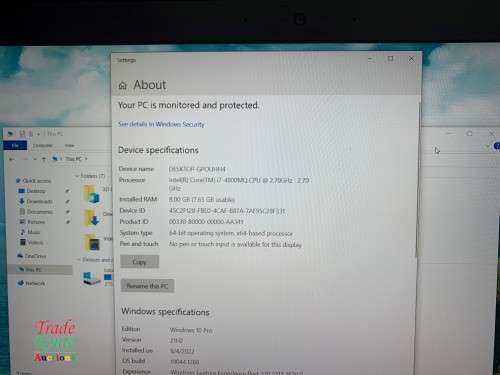Click the Back arrow in File Explorer
Screen dimensions: 500x375
tap(12, 159)
